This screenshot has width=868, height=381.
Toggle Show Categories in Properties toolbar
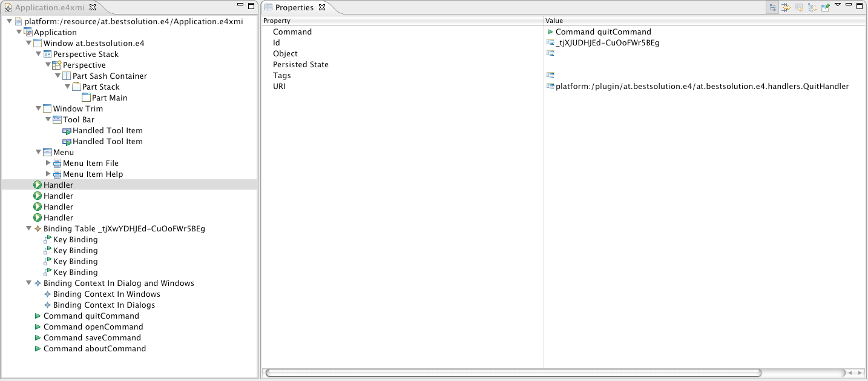(x=773, y=8)
